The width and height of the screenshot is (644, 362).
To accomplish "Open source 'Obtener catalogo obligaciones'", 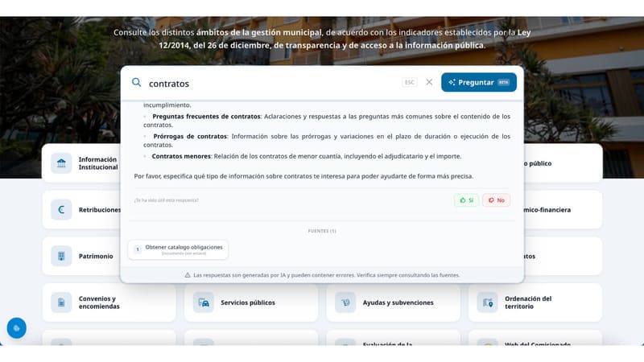I will click(x=178, y=249).
